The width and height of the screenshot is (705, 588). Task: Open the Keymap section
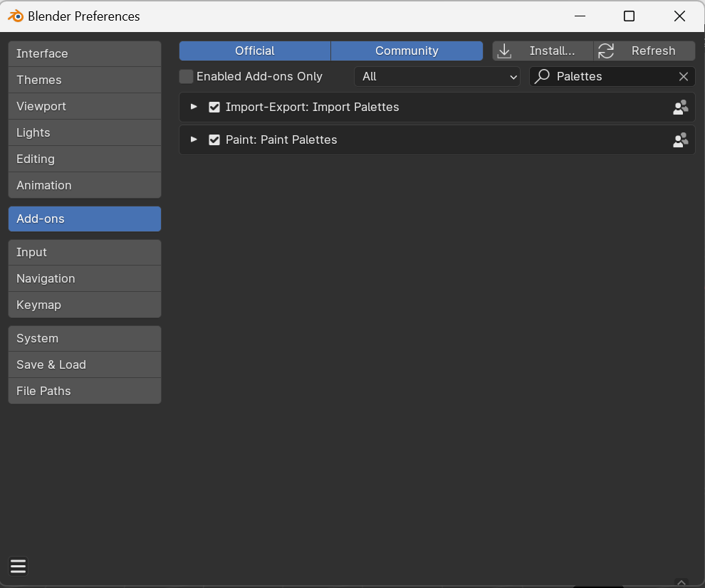[85, 305]
